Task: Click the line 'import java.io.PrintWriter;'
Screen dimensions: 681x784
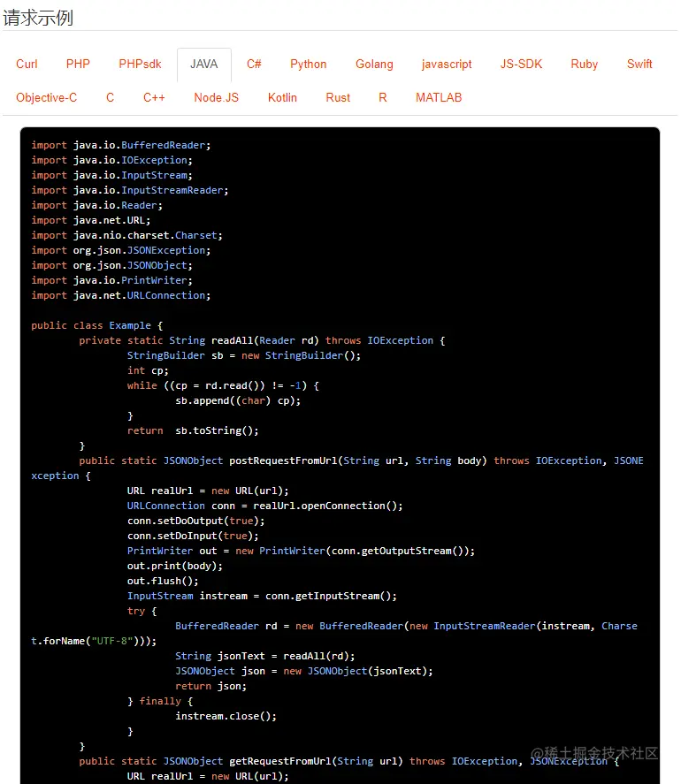Action: click(111, 280)
